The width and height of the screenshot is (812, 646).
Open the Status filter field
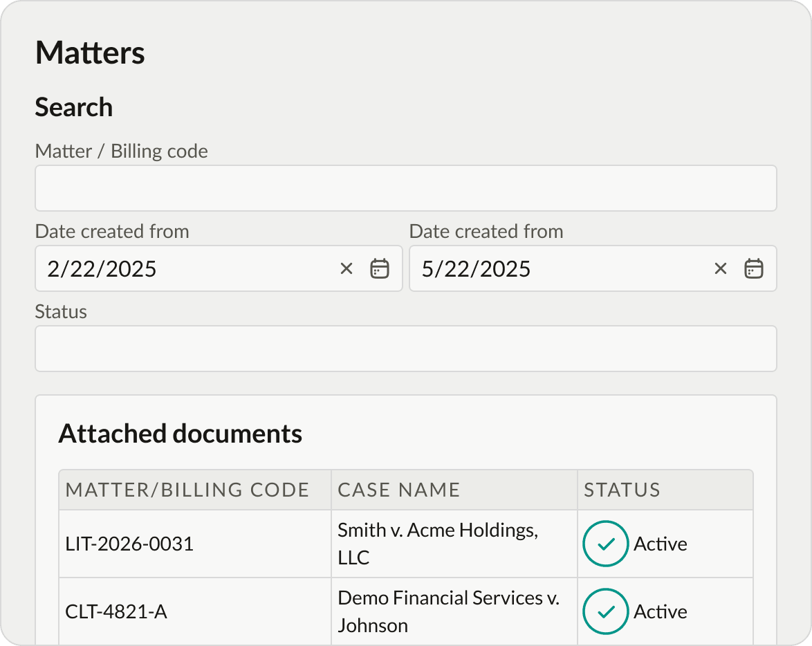pyautogui.click(x=406, y=349)
